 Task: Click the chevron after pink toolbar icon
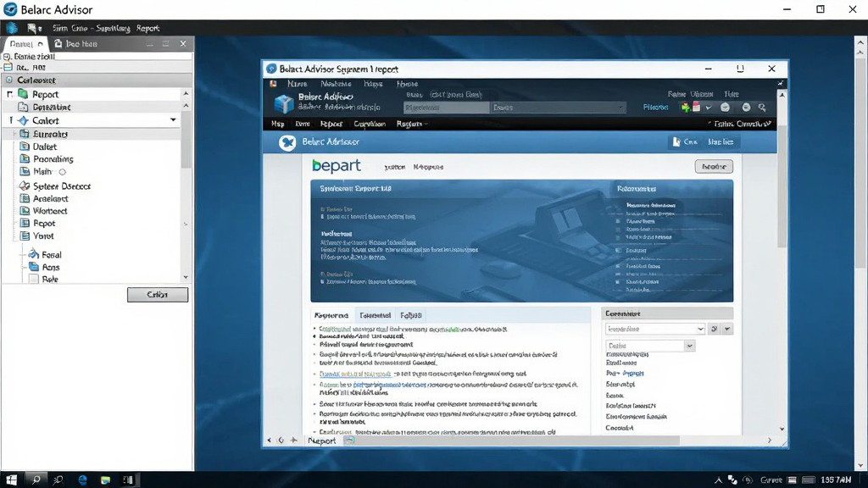[x=709, y=108]
